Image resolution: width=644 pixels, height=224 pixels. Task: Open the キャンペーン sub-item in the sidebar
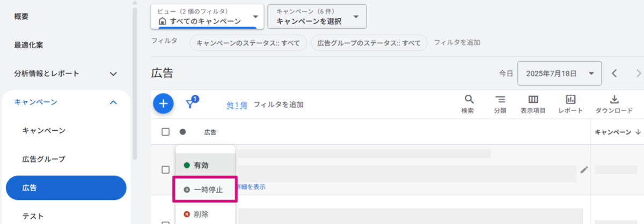pyautogui.click(x=44, y=130)
